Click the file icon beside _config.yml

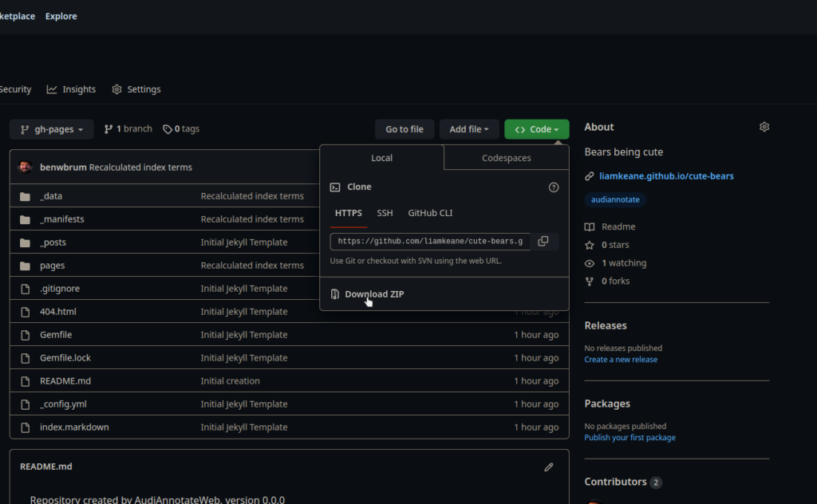pos(25,404)
